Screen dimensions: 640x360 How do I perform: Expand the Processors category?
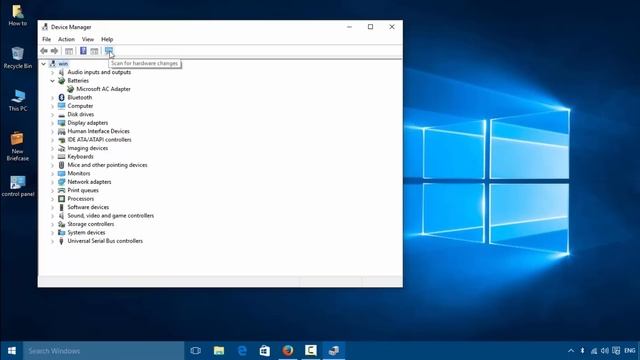tap(52, 199)
